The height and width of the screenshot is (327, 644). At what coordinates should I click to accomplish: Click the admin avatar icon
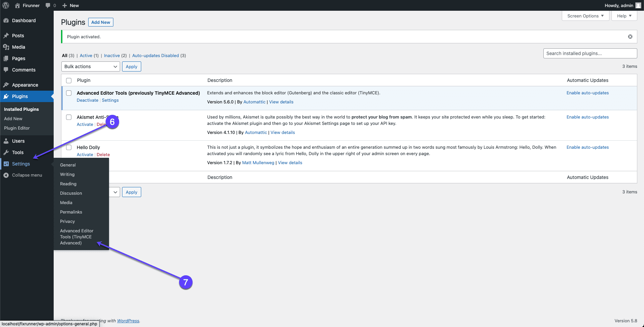point(638,5)
